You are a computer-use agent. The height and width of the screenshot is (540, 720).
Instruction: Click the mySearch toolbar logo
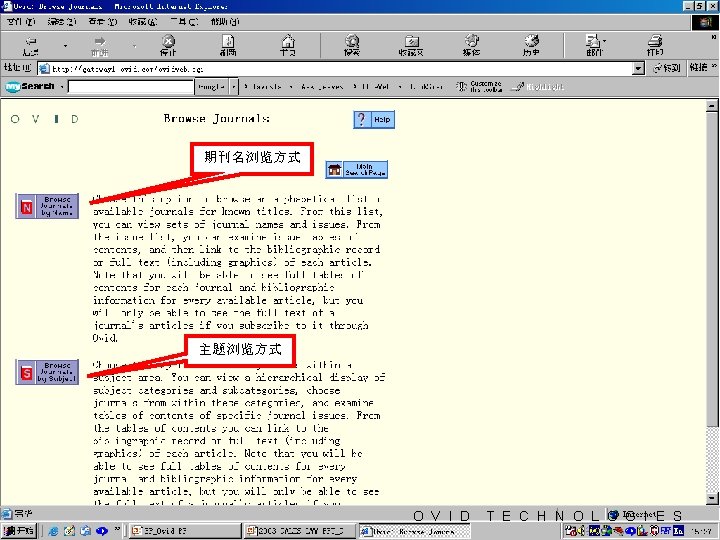(30, 86)
